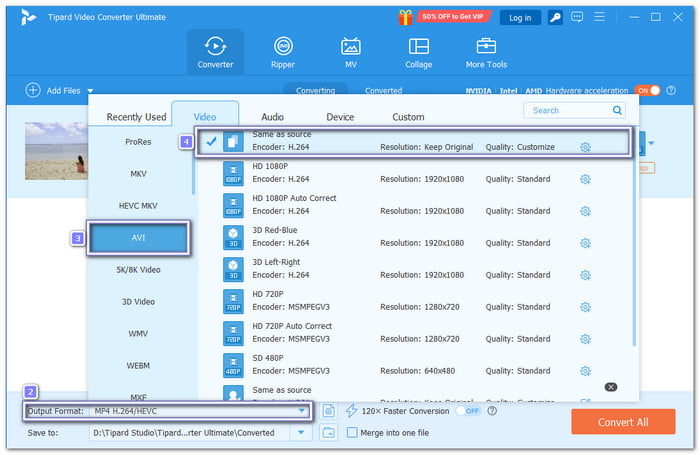The width and height of the screenshot is (700, 455).
Task: Select the Device tab
Action: 340,117
